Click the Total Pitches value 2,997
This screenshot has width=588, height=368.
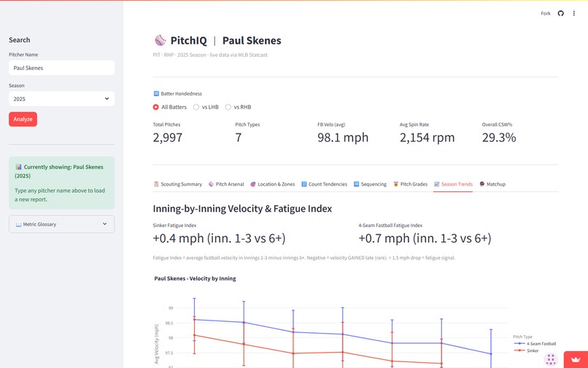(x=168, y=137)
